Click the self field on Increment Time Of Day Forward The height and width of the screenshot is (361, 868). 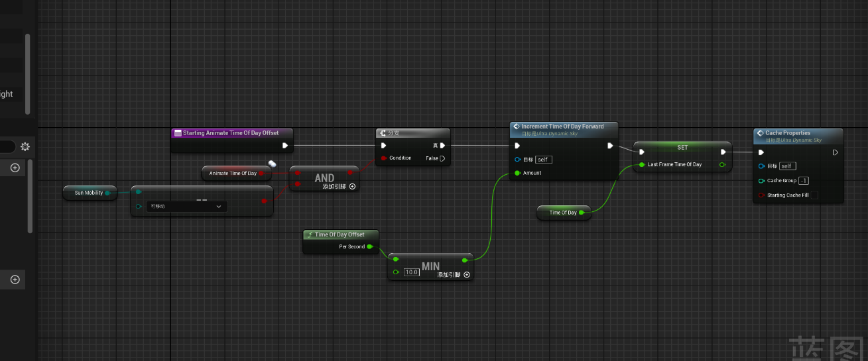point(544,160)
